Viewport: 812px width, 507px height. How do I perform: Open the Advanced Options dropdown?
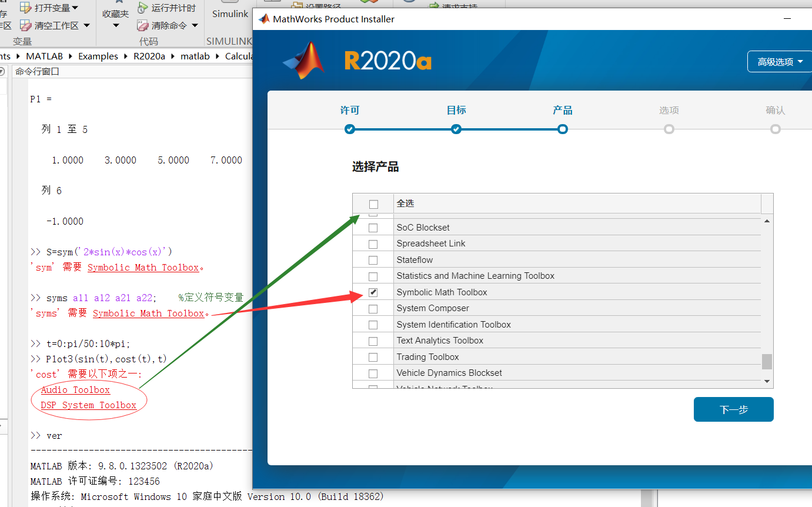point(780,61)
